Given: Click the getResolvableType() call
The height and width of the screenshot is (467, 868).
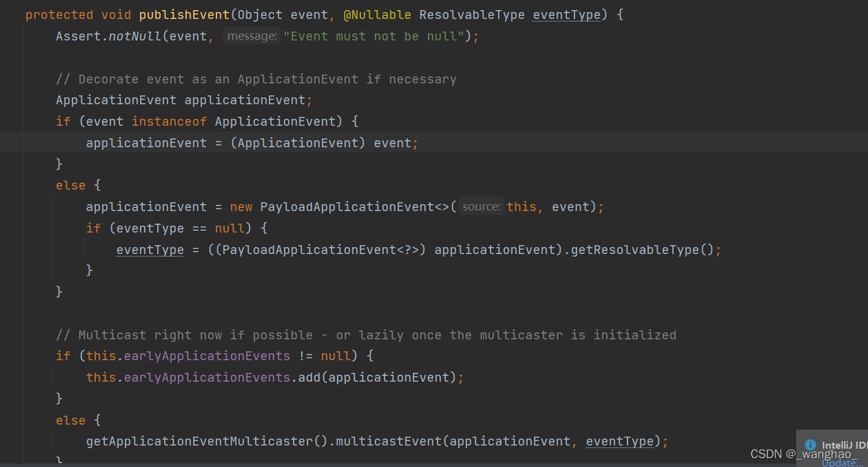Looking at the screenshot, I should 642,250.
